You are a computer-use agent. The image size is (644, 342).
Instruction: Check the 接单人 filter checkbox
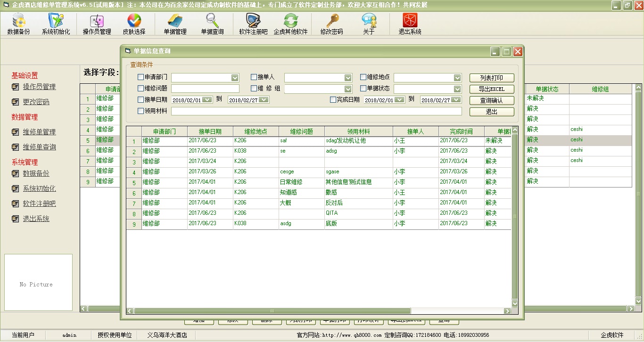pos(254,77)
